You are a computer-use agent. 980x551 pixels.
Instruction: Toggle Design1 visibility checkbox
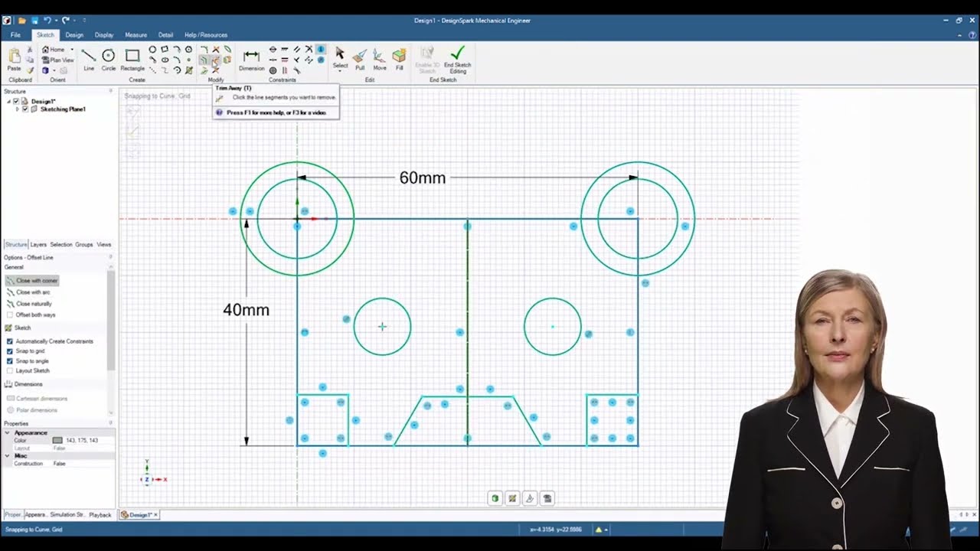coord(16,101)
